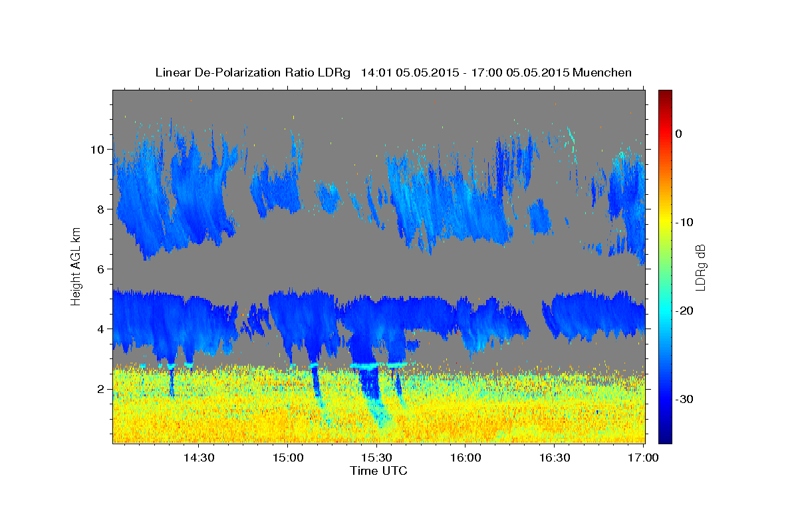798x532 pixels.
Task: Click the dark red top of the colorbar
Action: click(665, 95)
